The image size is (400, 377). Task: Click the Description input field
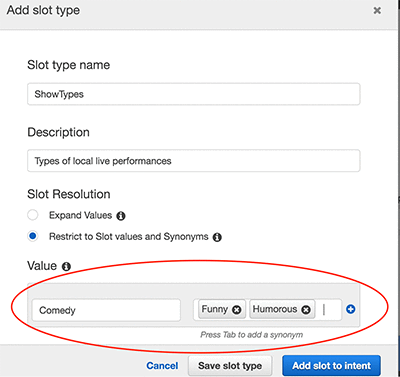[x=194, y=161]
